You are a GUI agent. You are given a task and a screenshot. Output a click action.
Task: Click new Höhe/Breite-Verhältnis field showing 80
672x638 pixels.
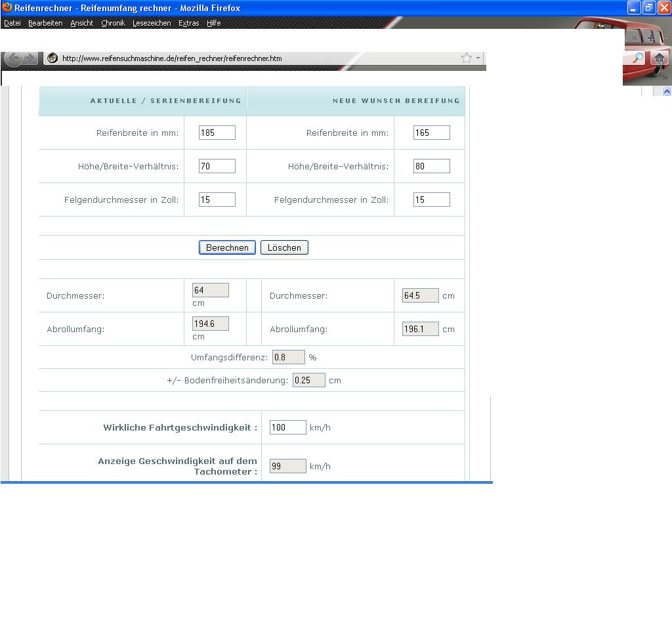click(x=431, y=166)
